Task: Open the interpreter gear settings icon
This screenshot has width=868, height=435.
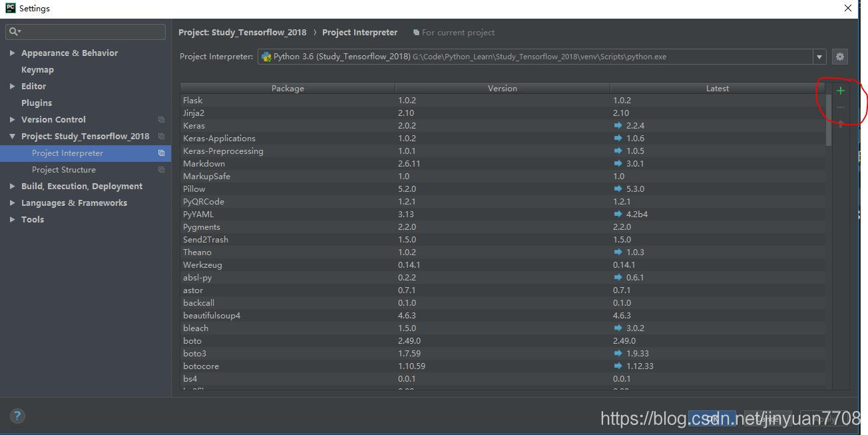Action: point(840,57)
